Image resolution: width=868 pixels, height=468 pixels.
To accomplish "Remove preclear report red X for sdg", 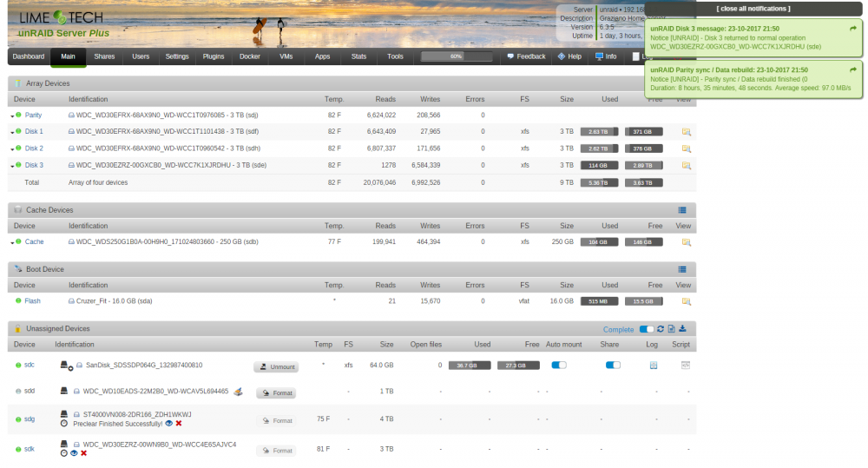I will click(178, 424).
